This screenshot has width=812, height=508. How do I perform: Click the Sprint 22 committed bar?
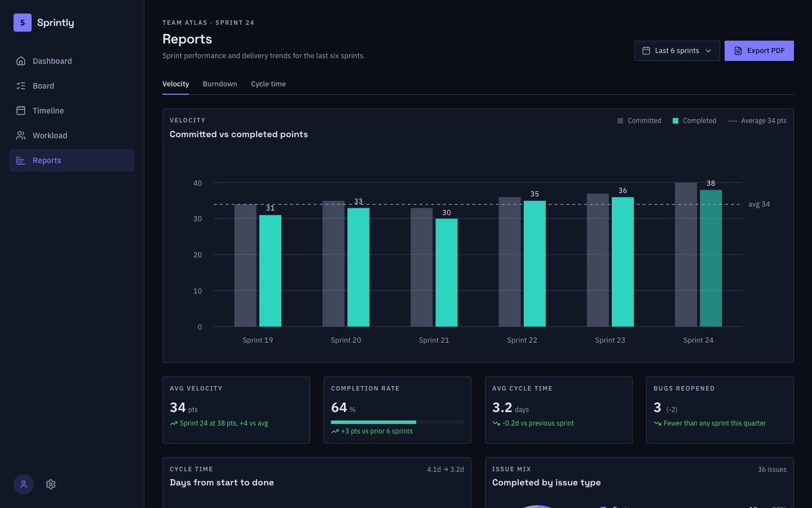(x=510, y=262)
